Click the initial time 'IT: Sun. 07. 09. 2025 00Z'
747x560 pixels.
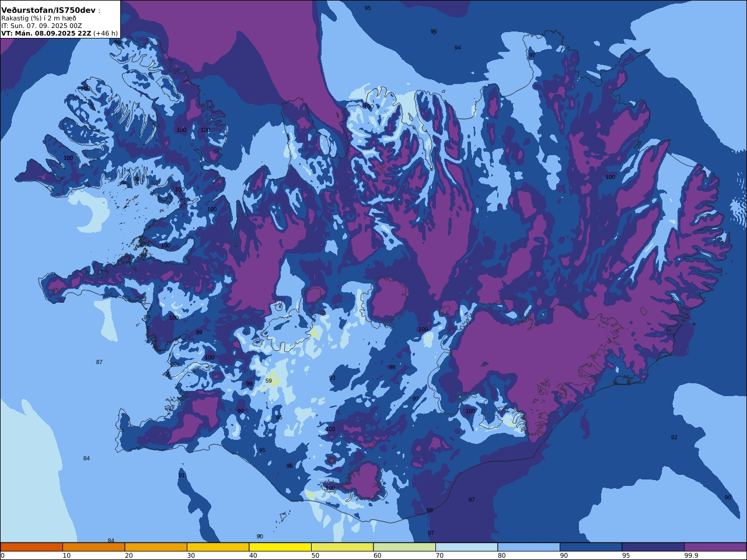click(x=41, y=26)
